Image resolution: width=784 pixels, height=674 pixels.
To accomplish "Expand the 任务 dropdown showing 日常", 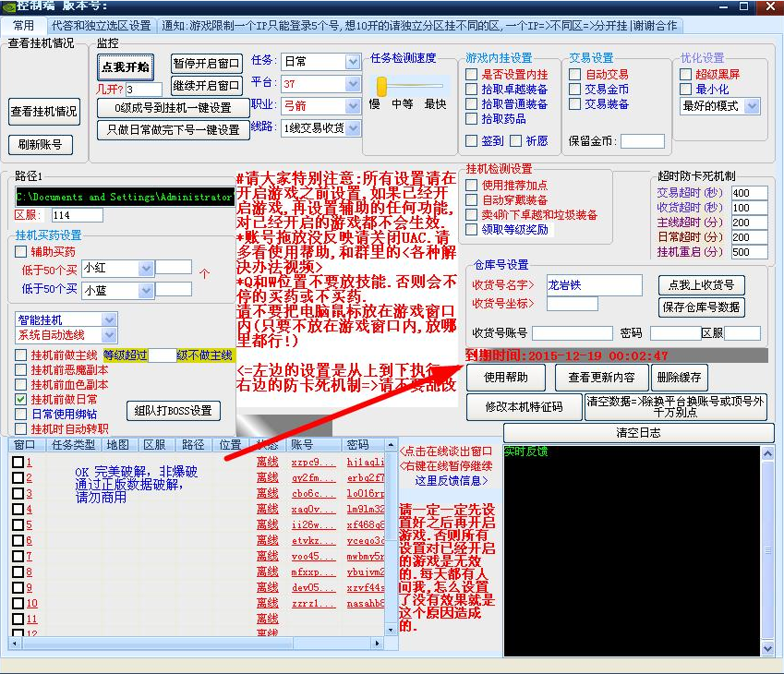I will (x=352, y=61).
